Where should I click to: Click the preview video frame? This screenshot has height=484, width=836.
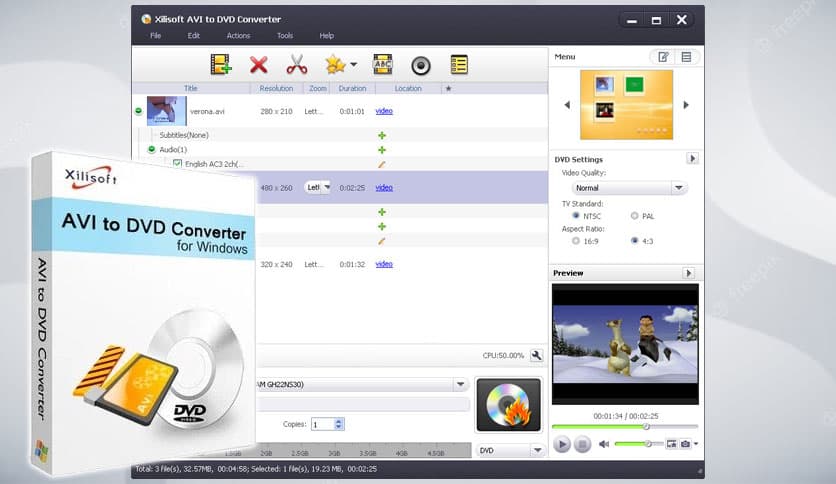(x=625, y=344)
